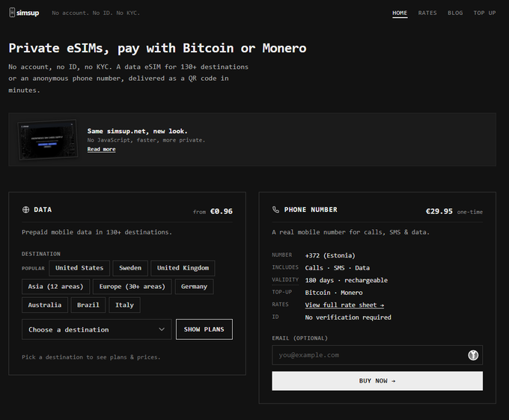Select Asia (12 areas) destination
This screenshot has width=509, height=420.
point(55,287)
